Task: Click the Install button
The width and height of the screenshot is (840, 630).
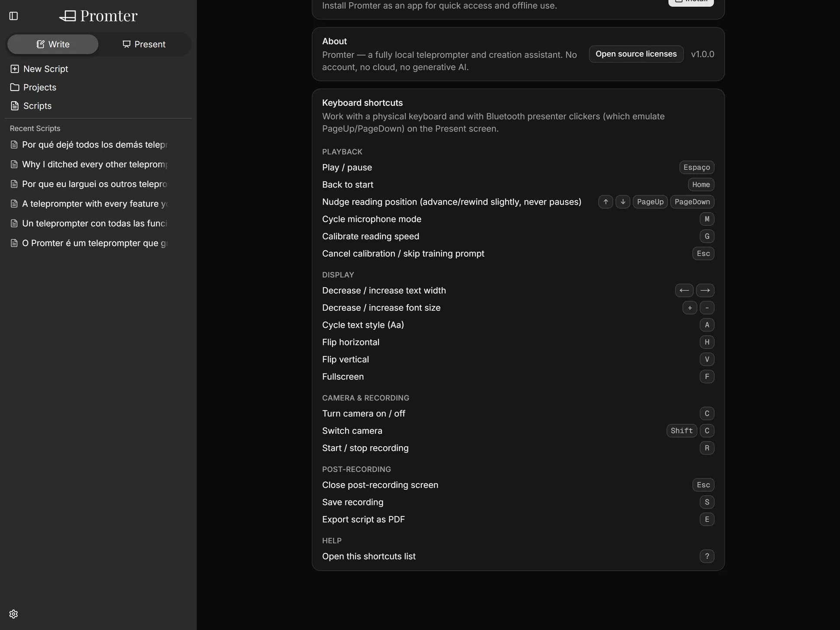Action: 691,2
